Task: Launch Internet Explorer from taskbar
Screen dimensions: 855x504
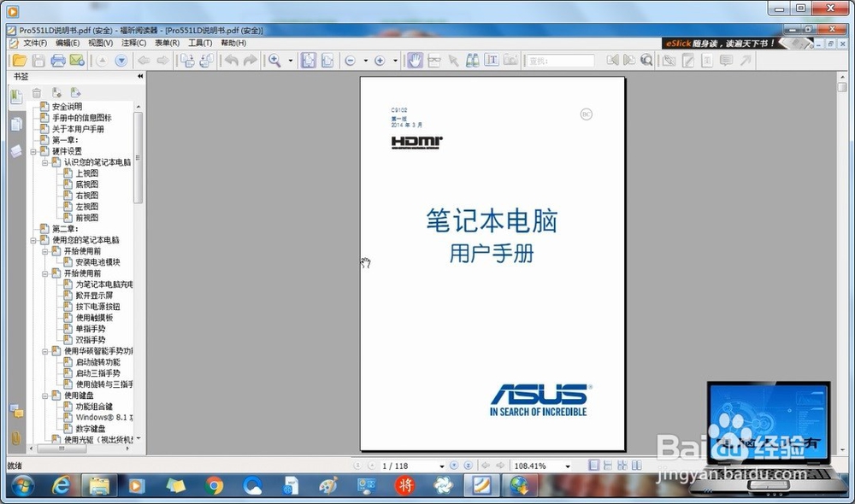Action: click(61, 485)
